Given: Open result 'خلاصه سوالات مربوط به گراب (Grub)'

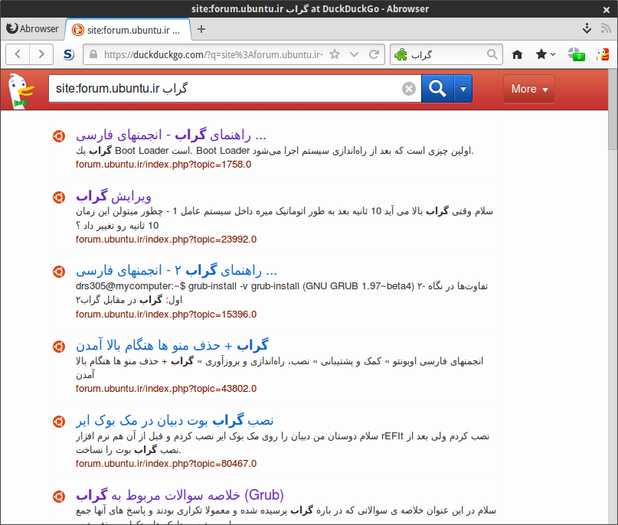Looking at the screenshot, I should point(180,495).
